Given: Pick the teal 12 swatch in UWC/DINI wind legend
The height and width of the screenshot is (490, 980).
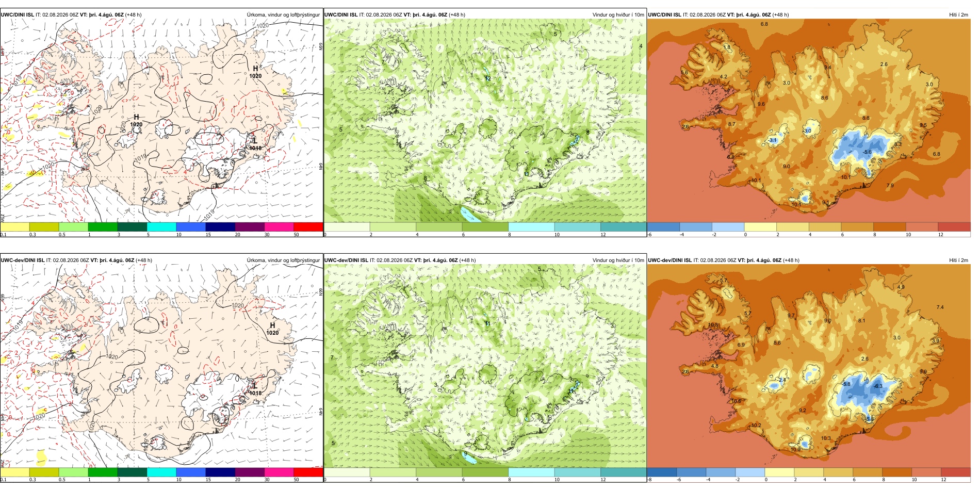Looking at the screenshot, I should point(623,226).
